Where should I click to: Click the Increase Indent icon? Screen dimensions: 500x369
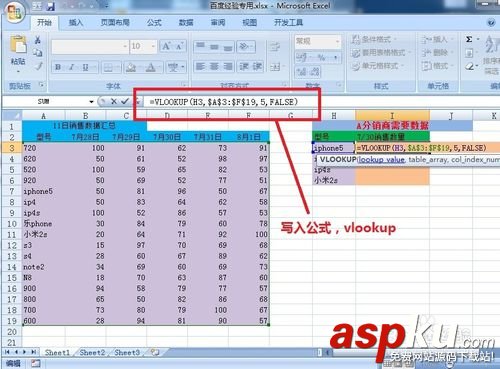coord(257,67)
